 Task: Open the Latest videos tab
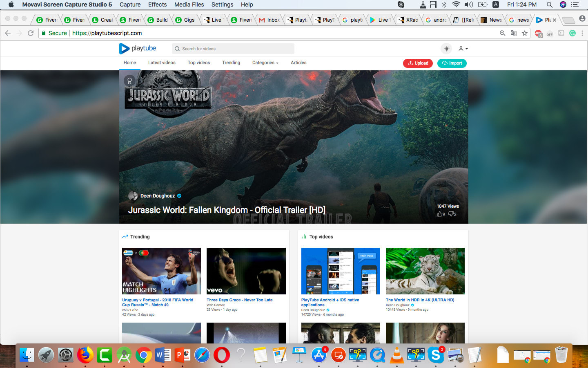click(162, 63)
